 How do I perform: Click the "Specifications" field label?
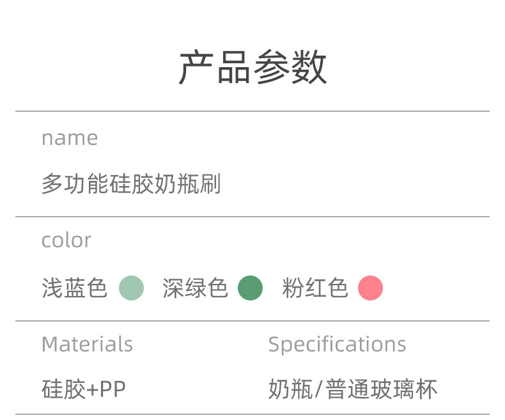(x=337, y=345)
